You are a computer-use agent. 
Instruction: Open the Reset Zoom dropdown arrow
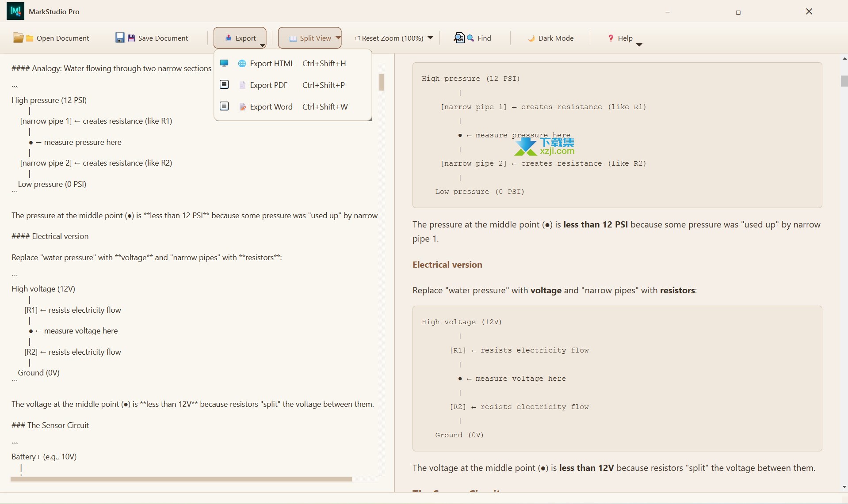[x=430, y=38]
